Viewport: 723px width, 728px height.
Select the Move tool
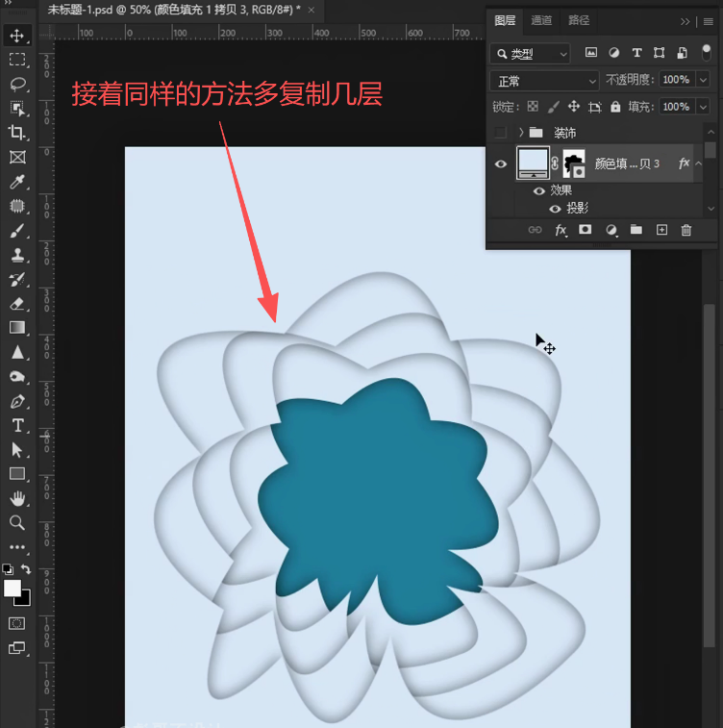coord(17,36)
